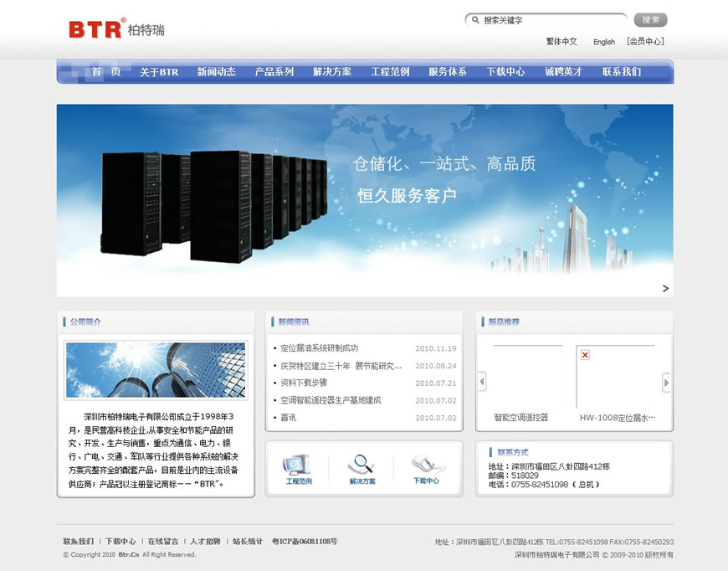Click footer link 联系我们
Image resolution: width=728 pixels, height=571 pixels.
(78, 541)
